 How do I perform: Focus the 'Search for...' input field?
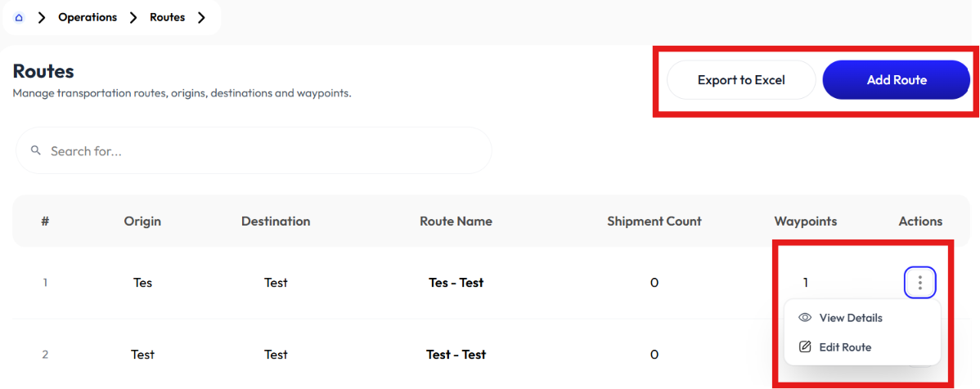[254, 150]
